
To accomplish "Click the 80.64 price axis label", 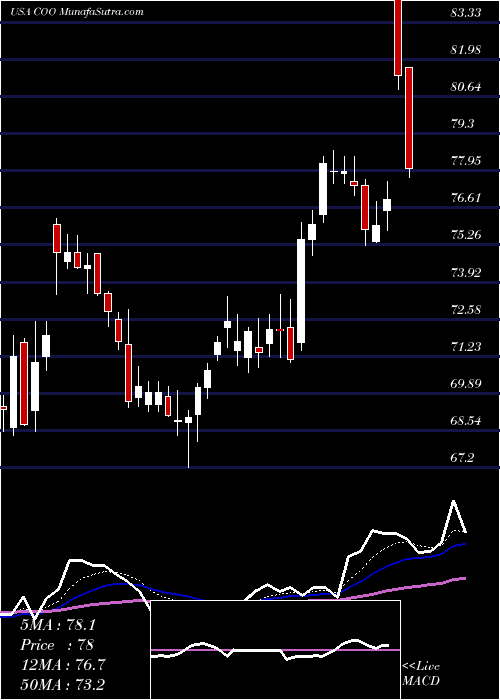I will pos(466,87).
